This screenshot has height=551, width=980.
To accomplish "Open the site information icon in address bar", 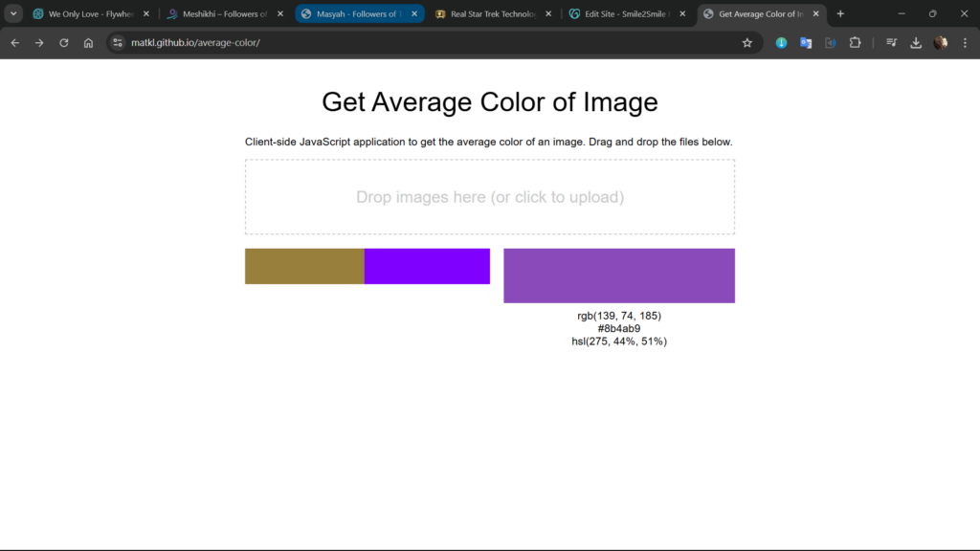I will point(118,43).
